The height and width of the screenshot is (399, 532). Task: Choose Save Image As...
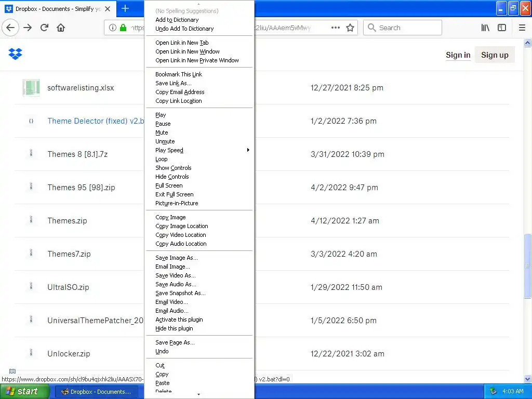pyautogui.click(x=177, y=258)
